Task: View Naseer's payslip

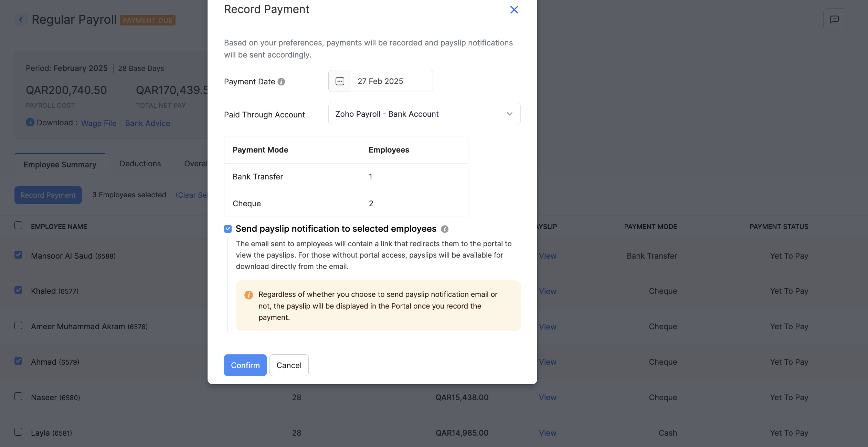Action: [547, 397]
